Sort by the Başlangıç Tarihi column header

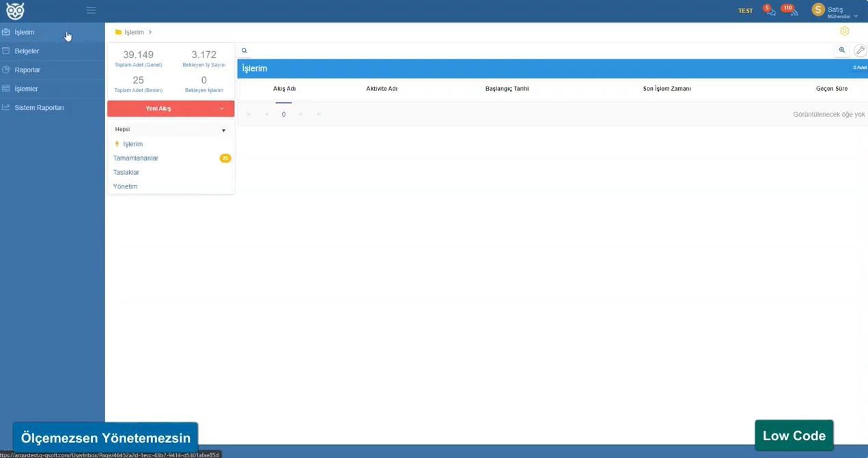coord(507,89)
